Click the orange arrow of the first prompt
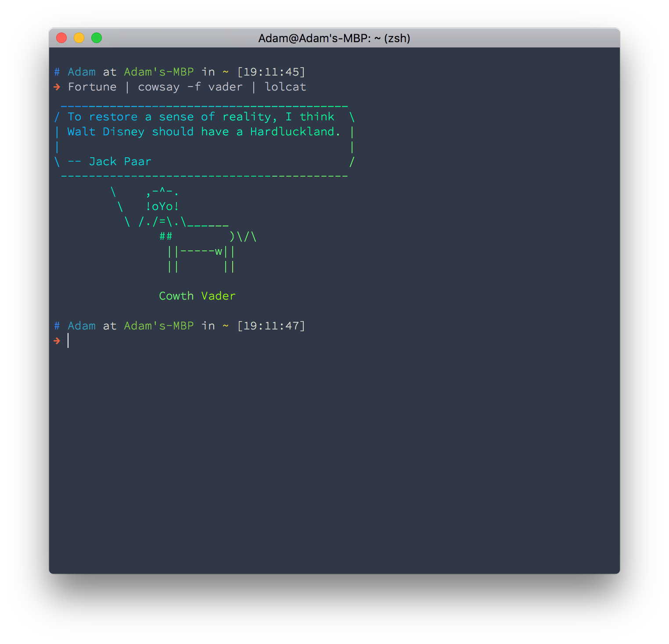Screen dimensions: 669x644 click(57, 87)
